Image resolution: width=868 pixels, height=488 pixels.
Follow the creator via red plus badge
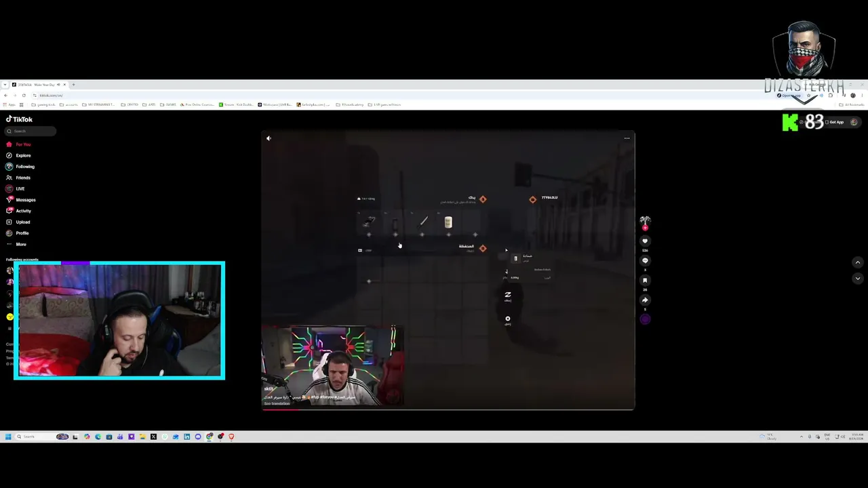click(645, 228)
